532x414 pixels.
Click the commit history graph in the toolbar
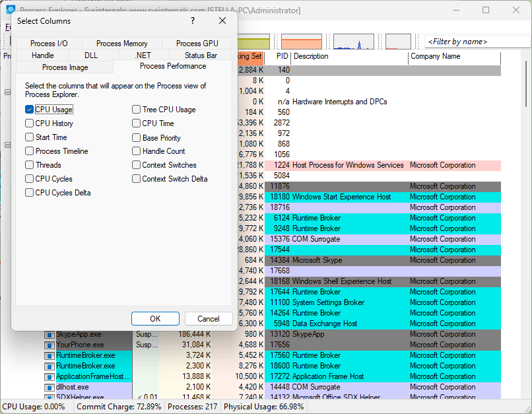[x=302, y=41]
